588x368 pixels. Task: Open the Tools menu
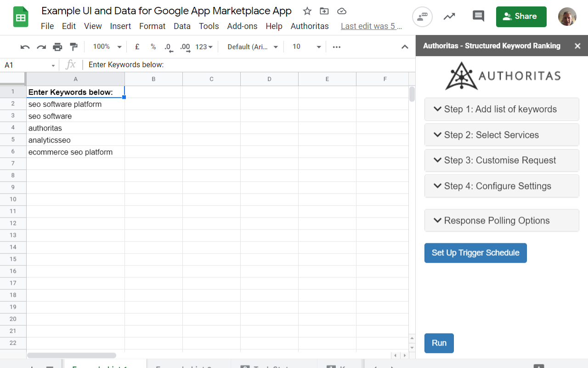209,26
